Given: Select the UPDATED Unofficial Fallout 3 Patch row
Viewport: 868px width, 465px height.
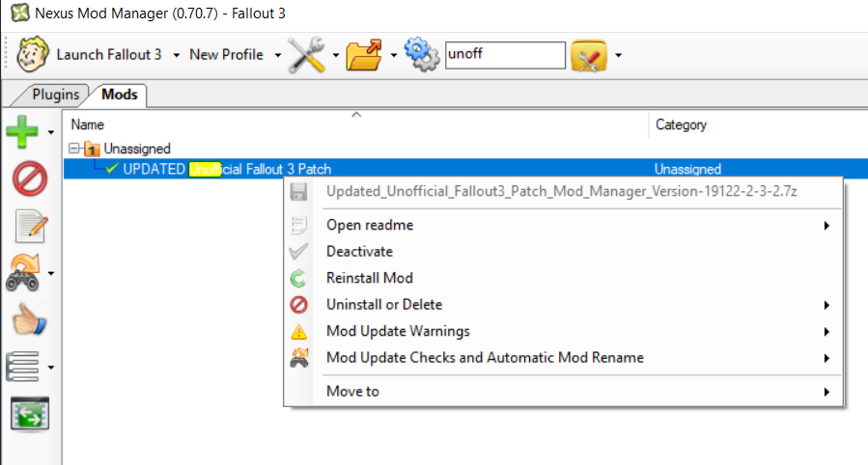Looking at the screenshot, I should [x=465, y=169].
